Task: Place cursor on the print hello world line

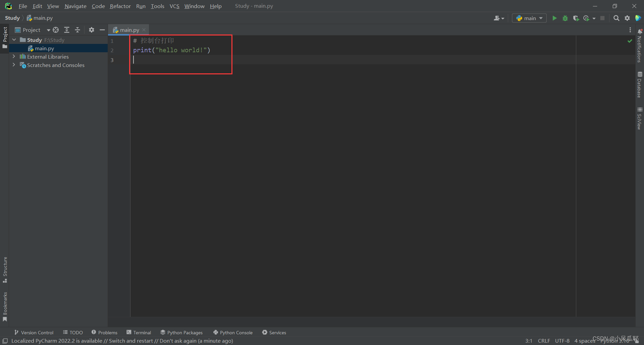Action: point(171,50)
